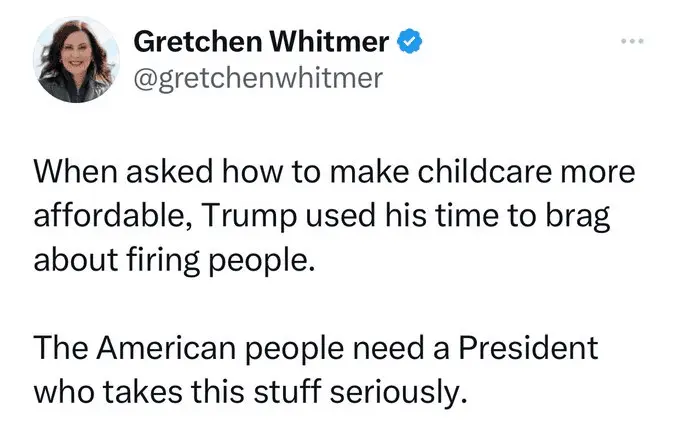Click the blue verified checkmark badge
680x434 pixels.
click(x=407, y=42)
